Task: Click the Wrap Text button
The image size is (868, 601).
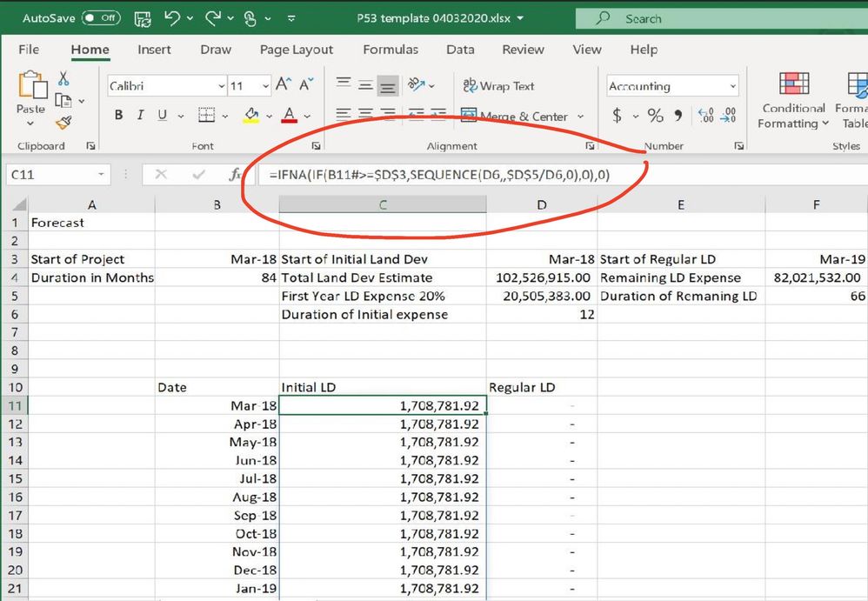Action: (498, 86)
